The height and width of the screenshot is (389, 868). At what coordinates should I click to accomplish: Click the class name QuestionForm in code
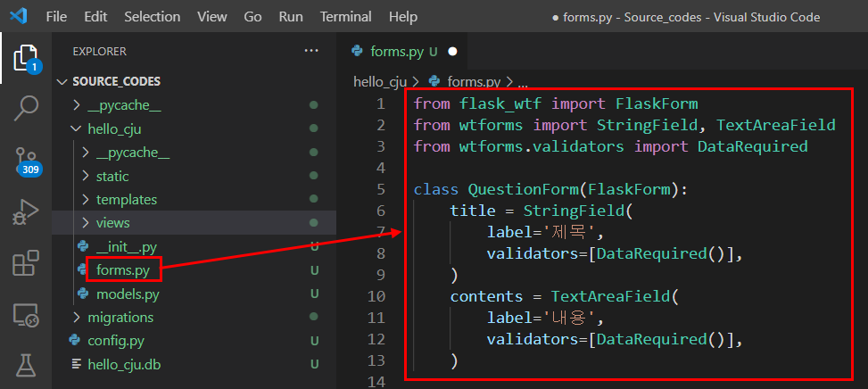(523, 190)
